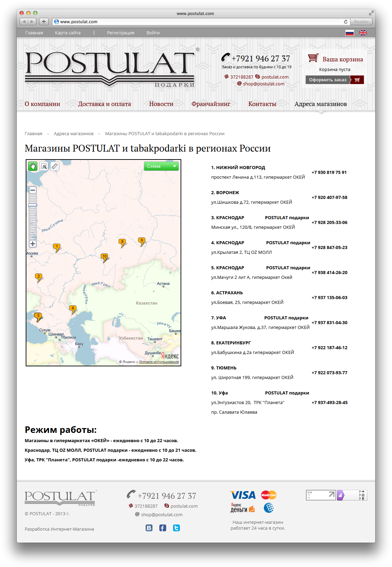Click the map zoom in plus button
The height and width of the screenshot is (567, 392).
(x=33, y=244)
